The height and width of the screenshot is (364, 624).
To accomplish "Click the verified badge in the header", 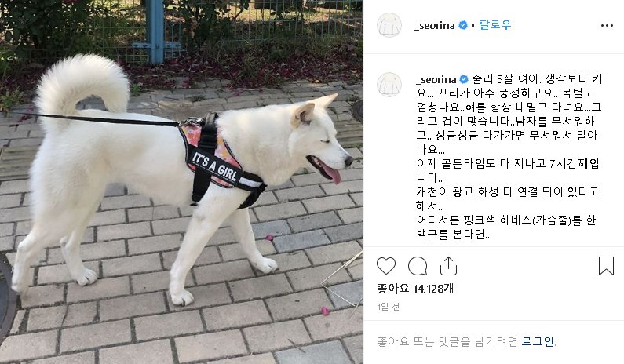I will [x=463, y=25].
